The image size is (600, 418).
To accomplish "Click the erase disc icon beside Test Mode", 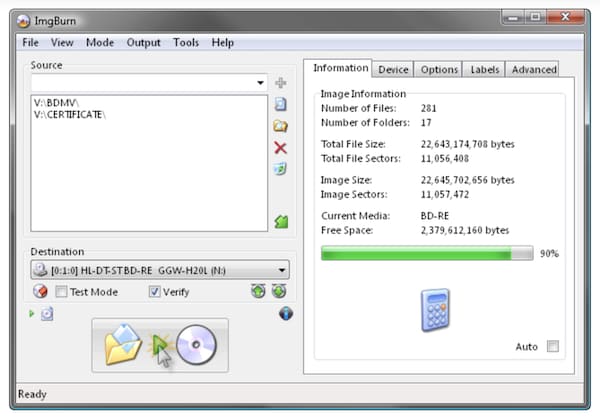I will pyautogui.click(x=40, y=291).
